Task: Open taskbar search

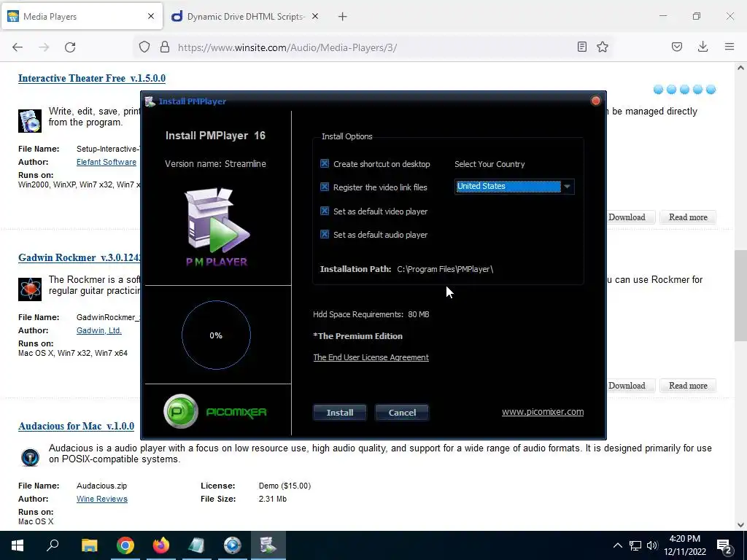Action: (x=53, y=545)
